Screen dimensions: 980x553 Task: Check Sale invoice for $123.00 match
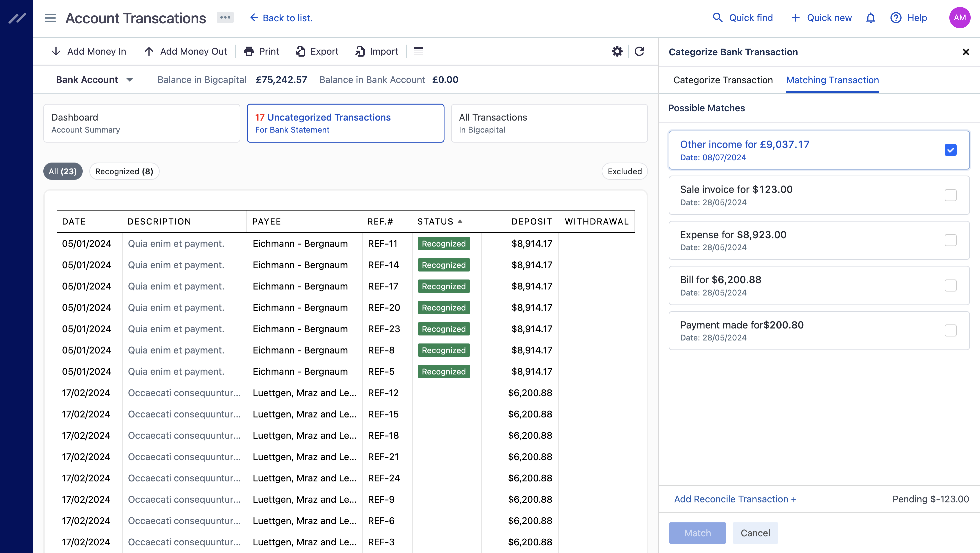[950, 195]
